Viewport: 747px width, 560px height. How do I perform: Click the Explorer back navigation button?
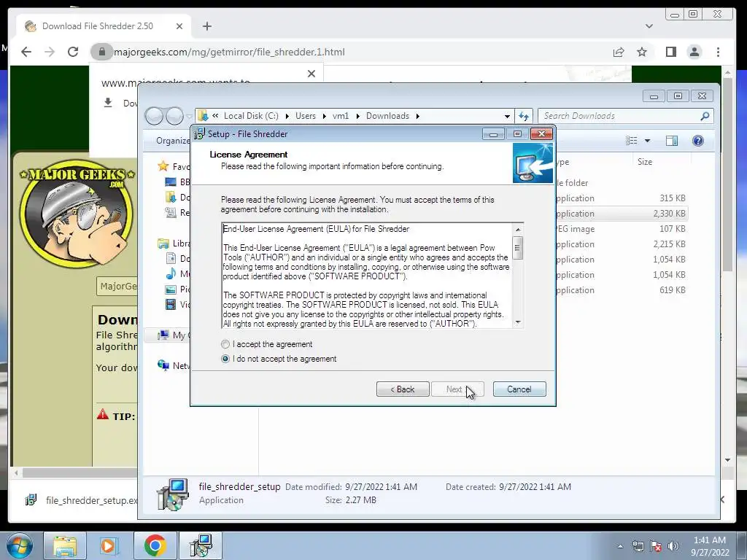coord(154,116)
